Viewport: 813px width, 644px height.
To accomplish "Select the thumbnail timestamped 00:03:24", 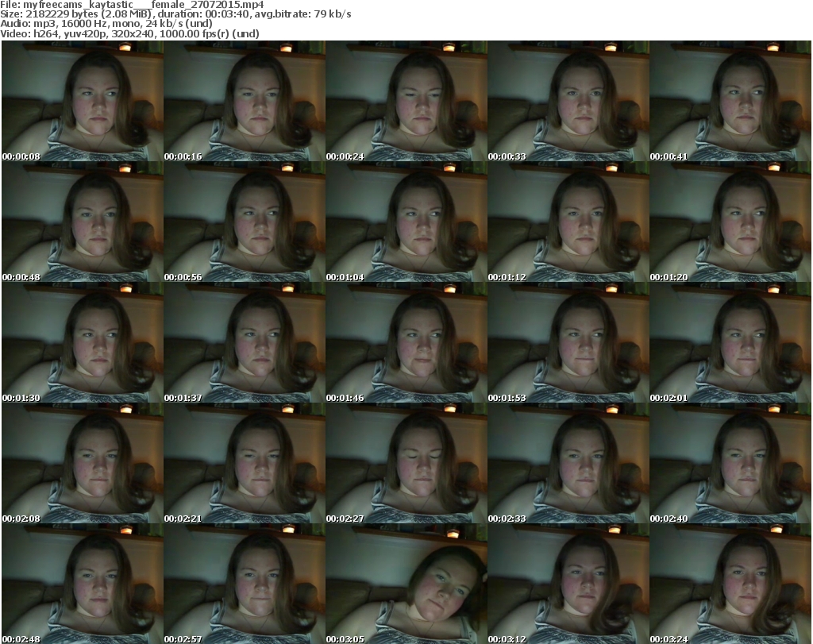I will click(x=730, y=584).
